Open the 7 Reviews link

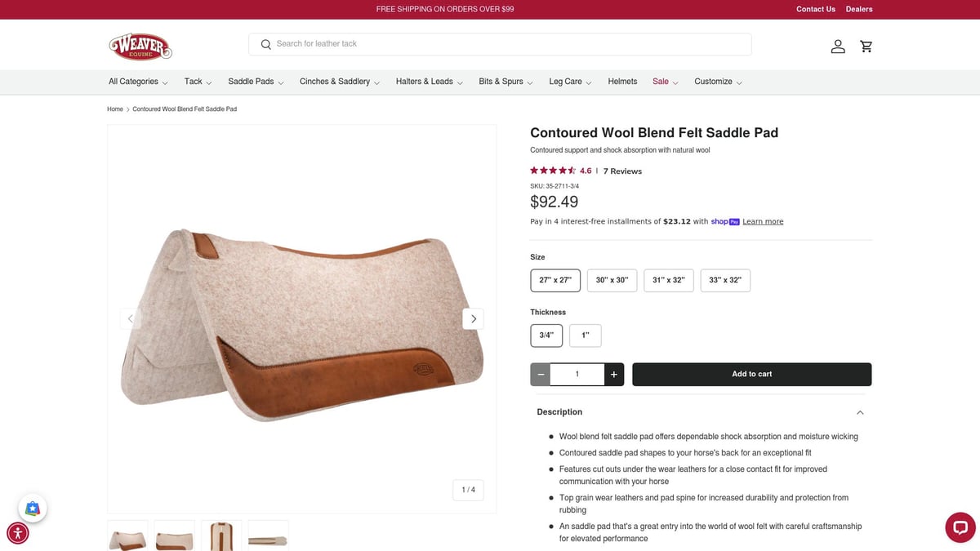click(622, 171)
